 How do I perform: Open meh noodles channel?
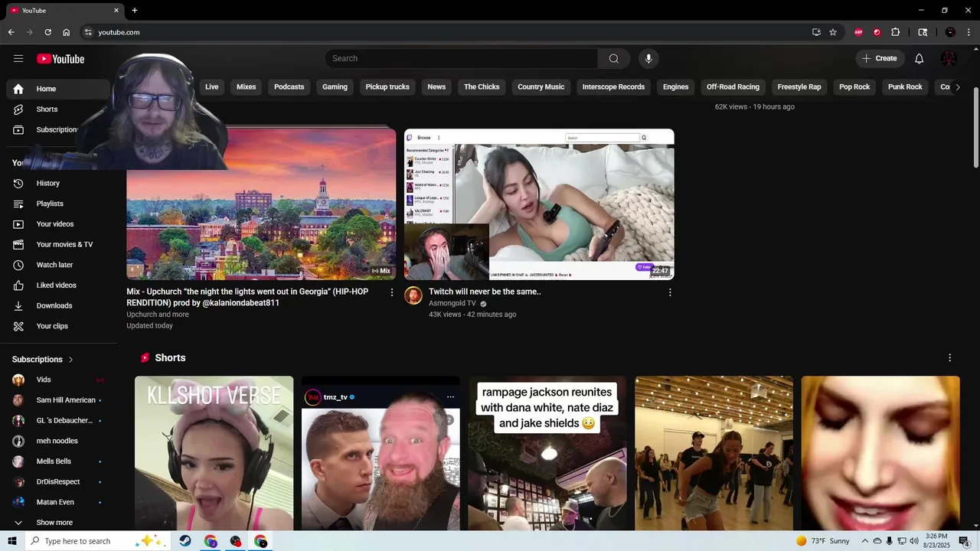58,441
